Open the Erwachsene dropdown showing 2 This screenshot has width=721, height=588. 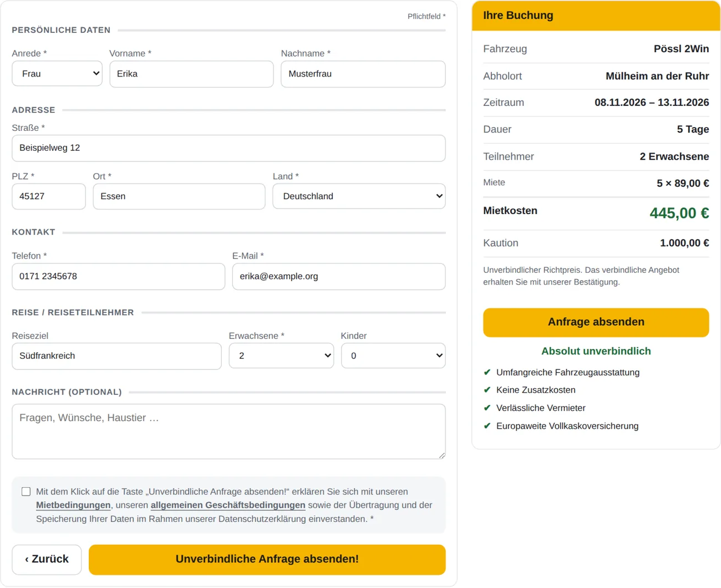point(281,356)
